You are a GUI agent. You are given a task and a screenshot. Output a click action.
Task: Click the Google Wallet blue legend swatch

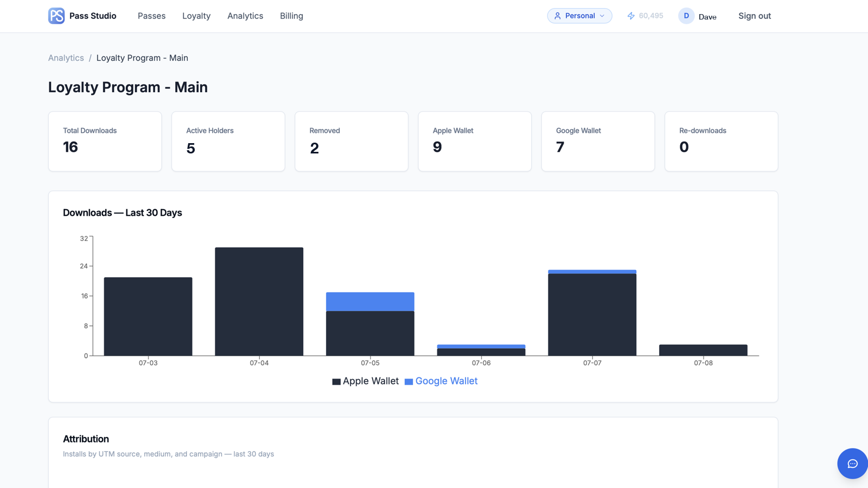pos(409,382)
